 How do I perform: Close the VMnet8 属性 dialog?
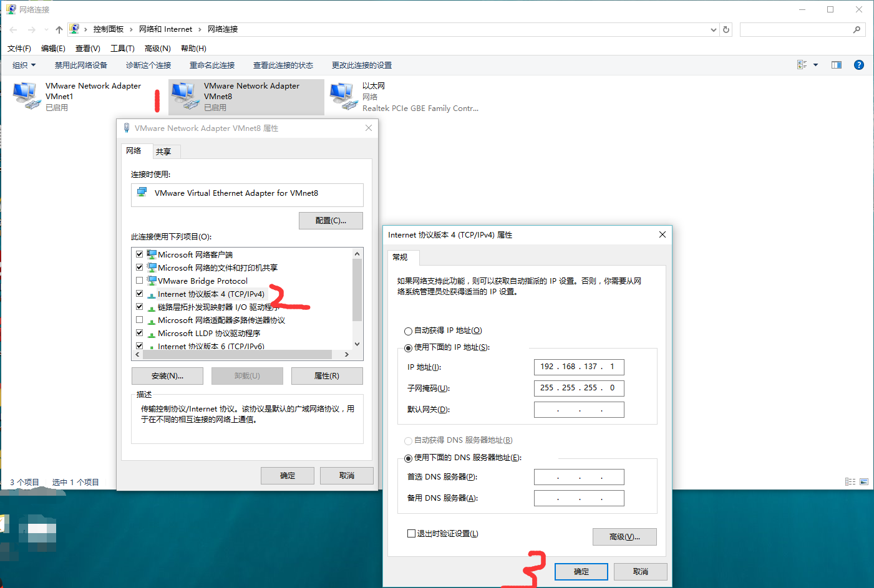pos(369,128)
